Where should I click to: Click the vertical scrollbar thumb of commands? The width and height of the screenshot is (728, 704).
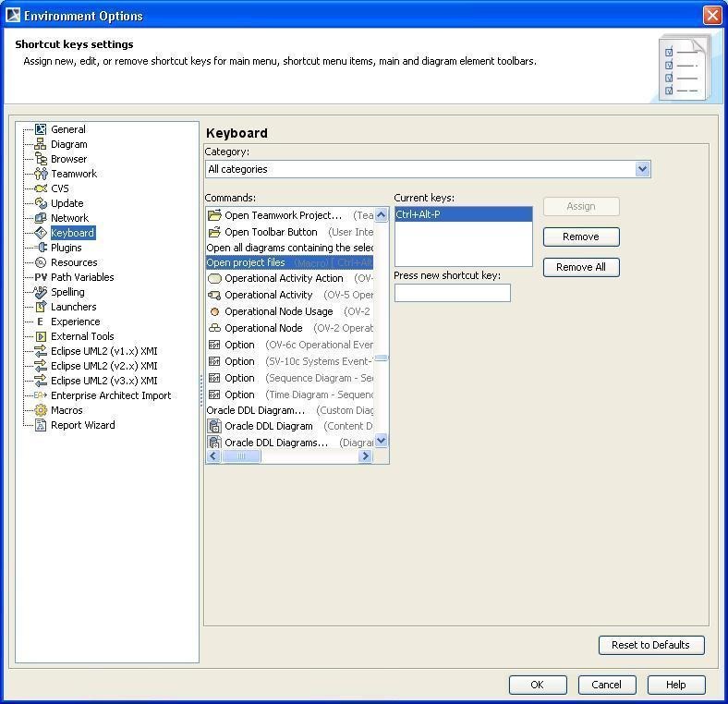tap(382, 358)
